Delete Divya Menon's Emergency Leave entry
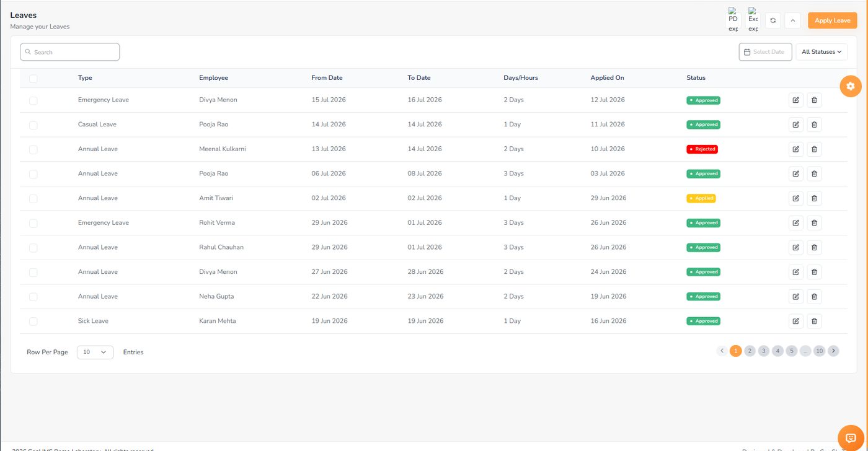 (x=814, y=100)
